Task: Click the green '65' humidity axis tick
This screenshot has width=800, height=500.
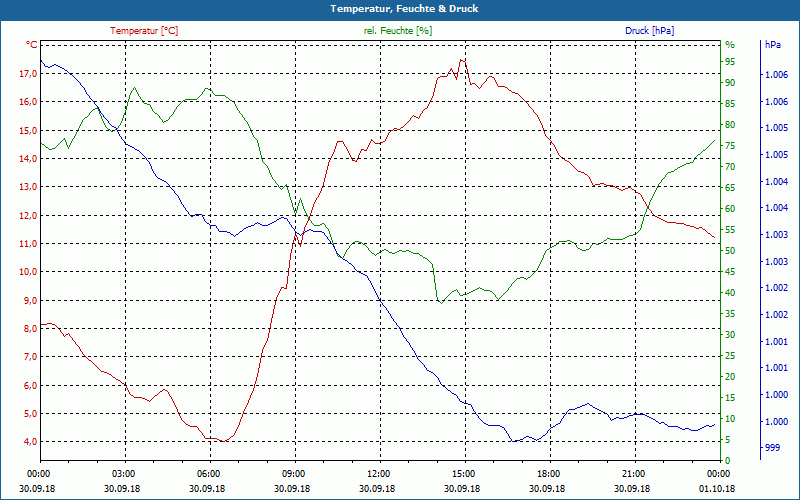Action: pyautogui.click(x=730, y=187)
